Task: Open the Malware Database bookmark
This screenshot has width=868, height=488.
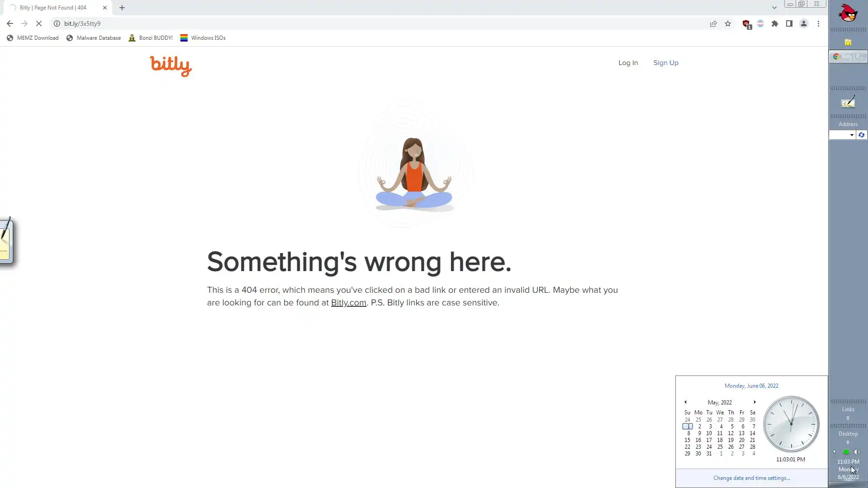Action: click(94, 38)
